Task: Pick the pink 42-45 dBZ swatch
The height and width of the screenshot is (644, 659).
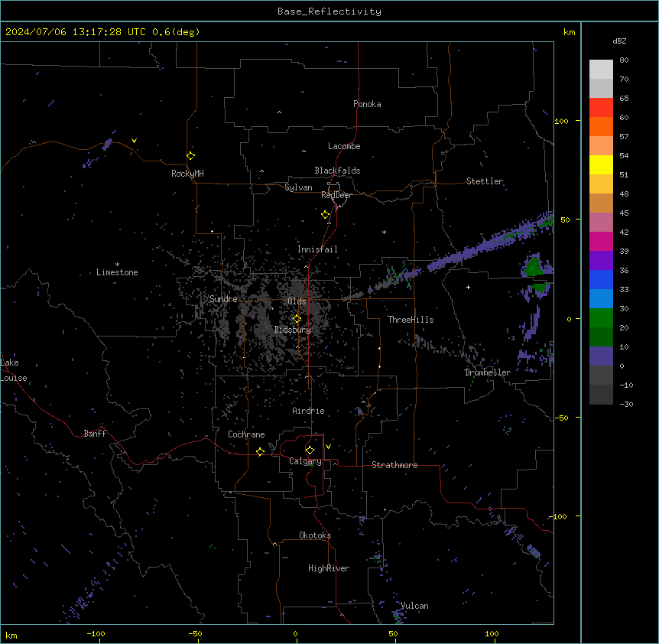Action: [x=601, y=223]
